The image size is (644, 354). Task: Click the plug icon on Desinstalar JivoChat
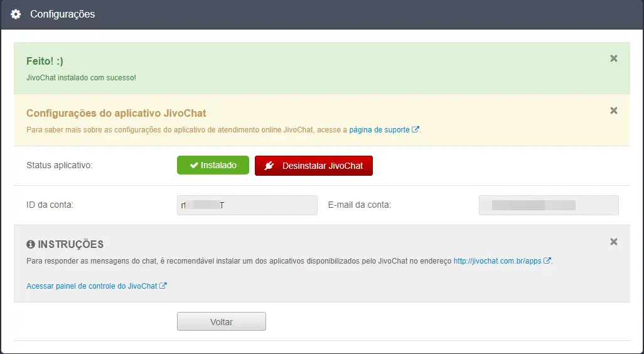pyautogui.click(x=269, y=166)
